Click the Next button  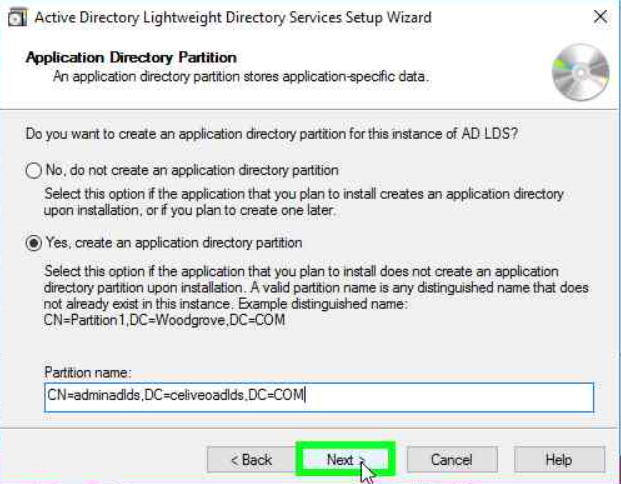click(x=345, y=459)
